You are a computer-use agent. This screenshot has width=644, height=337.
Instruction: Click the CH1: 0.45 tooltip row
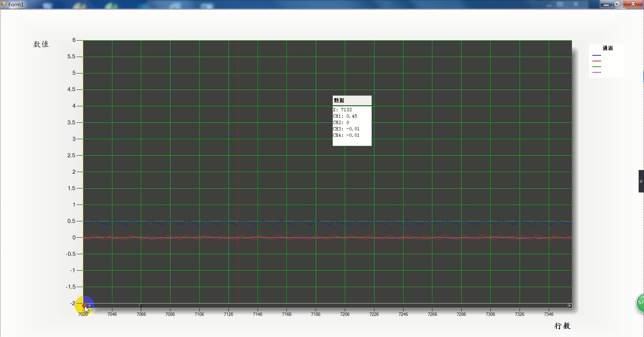[x=345, y=116]
